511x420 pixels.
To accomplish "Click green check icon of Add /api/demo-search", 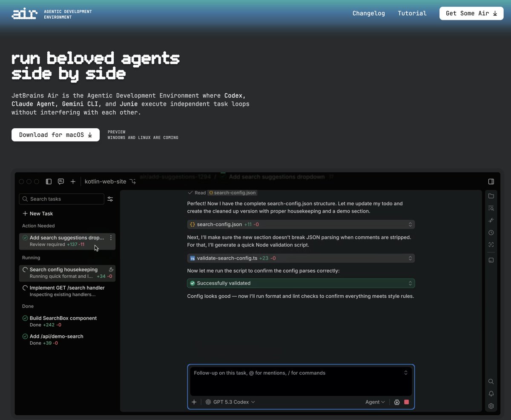I will (25, 337).
